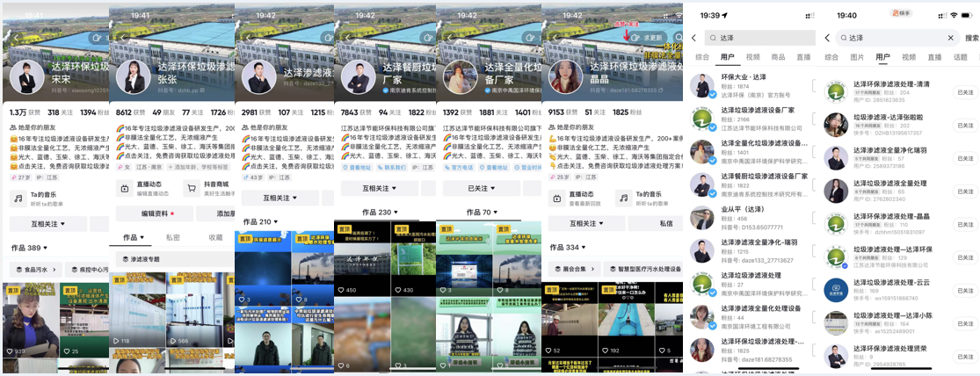Toggle 已关注 for 垃圾渗滤液-达泽张啦啦
This screenshot has width=980, height=376.
[964, 125]
